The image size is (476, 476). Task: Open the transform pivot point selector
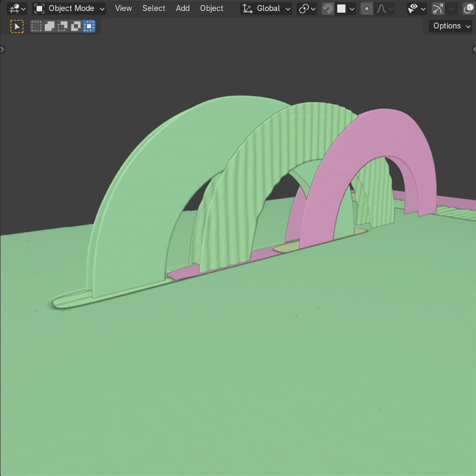pos(307,9)
